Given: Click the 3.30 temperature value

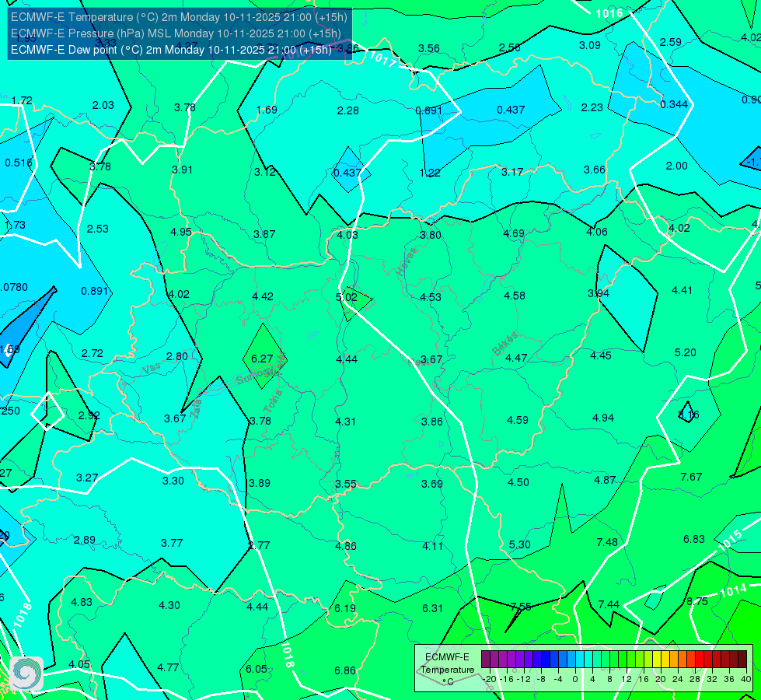Looking at the screenshot, I should (173, 481).
